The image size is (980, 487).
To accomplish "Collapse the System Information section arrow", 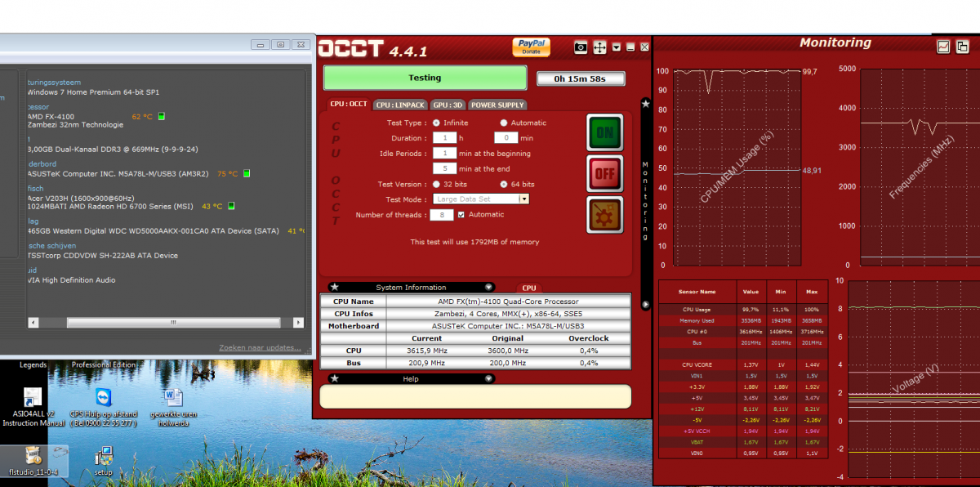I will click(488, 288).
